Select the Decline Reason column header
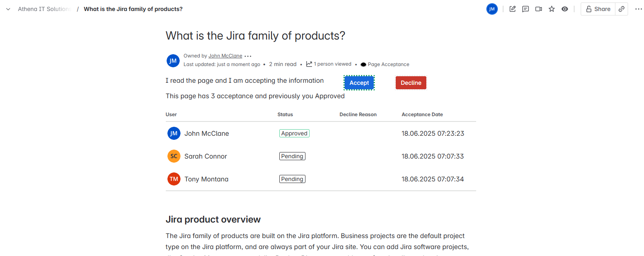The image size is (644, 256). coord(358,115)
